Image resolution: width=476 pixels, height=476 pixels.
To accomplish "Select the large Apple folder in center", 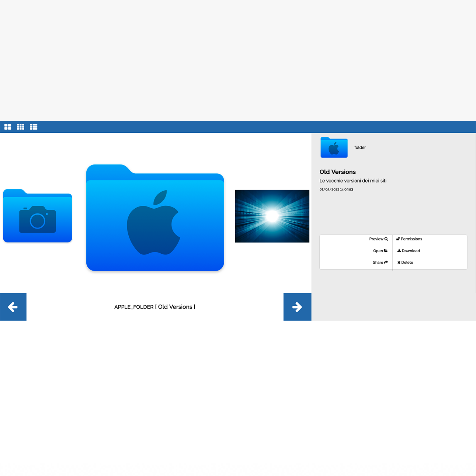I will (155, 218).
